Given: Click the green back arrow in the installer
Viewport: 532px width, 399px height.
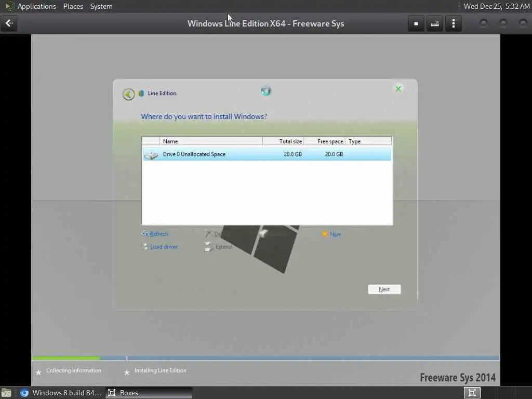Looking at the screenshot, I should [129, 94].
